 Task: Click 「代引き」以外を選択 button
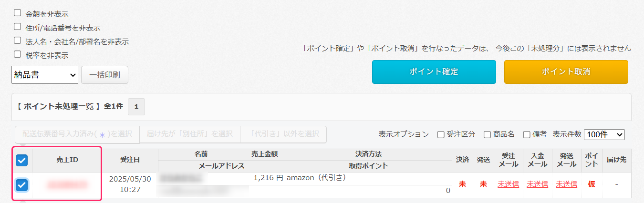(283, 134)
